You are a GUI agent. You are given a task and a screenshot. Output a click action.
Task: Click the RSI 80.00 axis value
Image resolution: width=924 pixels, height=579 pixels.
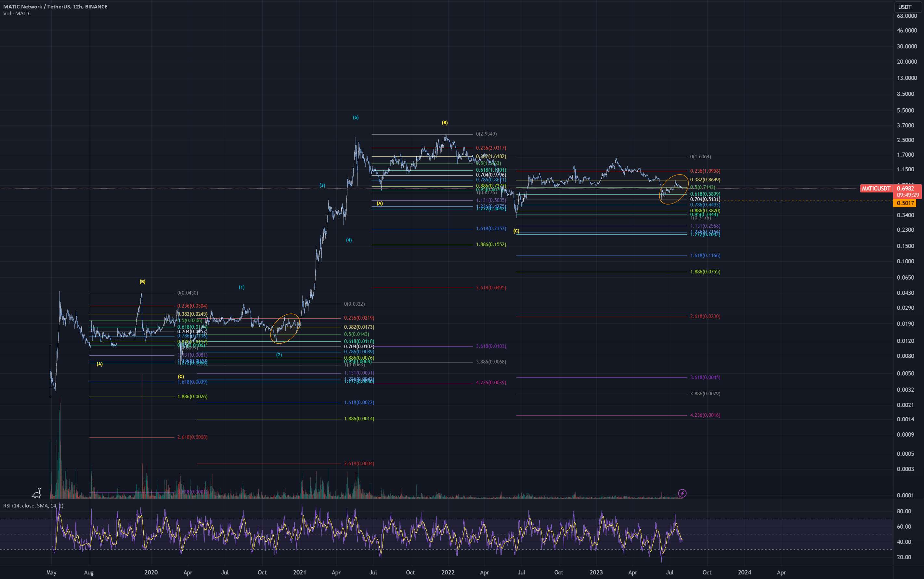click(x=904, y=511)
